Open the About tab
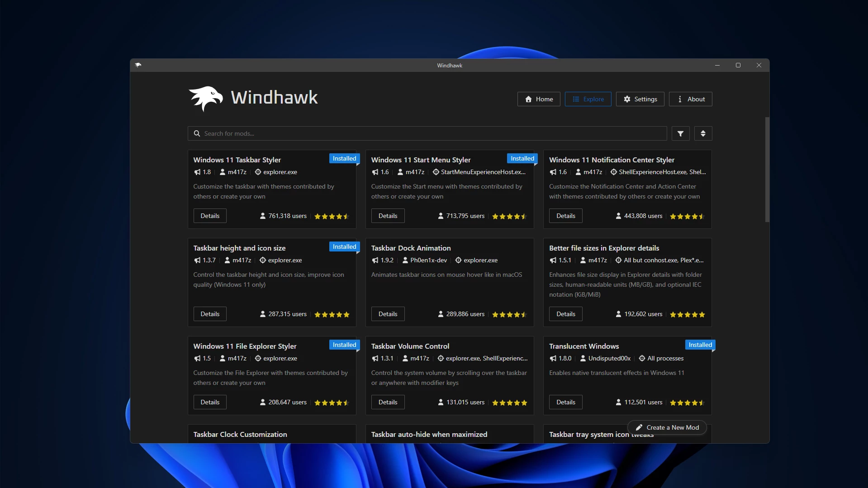The width and height of the screenshot is (868, 488). [x=691, y=99]
